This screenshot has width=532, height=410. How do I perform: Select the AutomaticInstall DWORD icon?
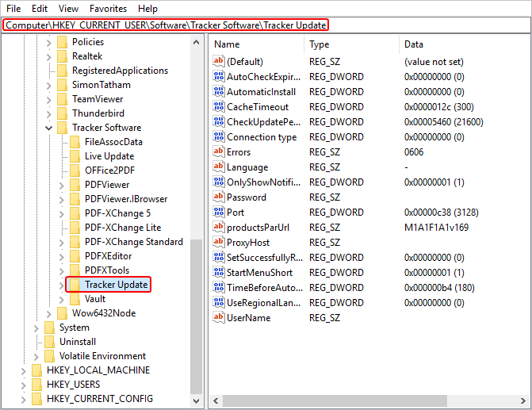(x=219, y=92)
